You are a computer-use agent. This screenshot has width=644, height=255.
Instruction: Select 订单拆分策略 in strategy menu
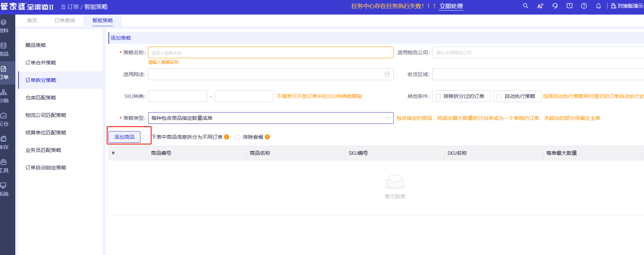[60, 80]
